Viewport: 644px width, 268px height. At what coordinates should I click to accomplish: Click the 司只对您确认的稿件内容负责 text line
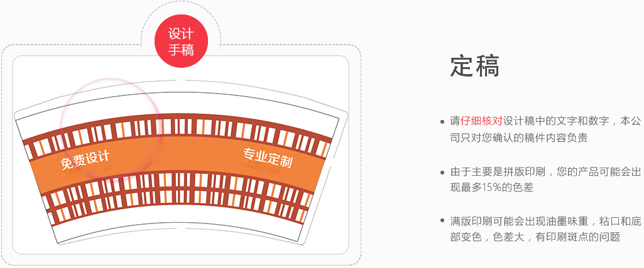[519, 137]
